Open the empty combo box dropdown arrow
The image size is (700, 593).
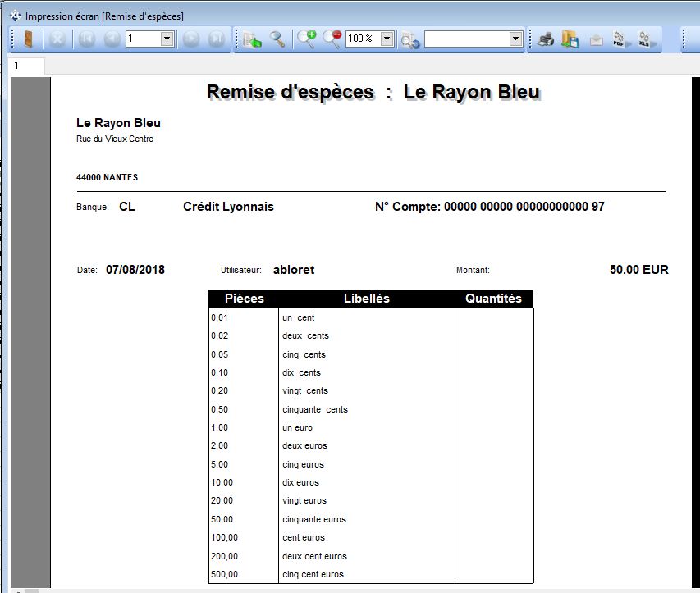point(515,39)
